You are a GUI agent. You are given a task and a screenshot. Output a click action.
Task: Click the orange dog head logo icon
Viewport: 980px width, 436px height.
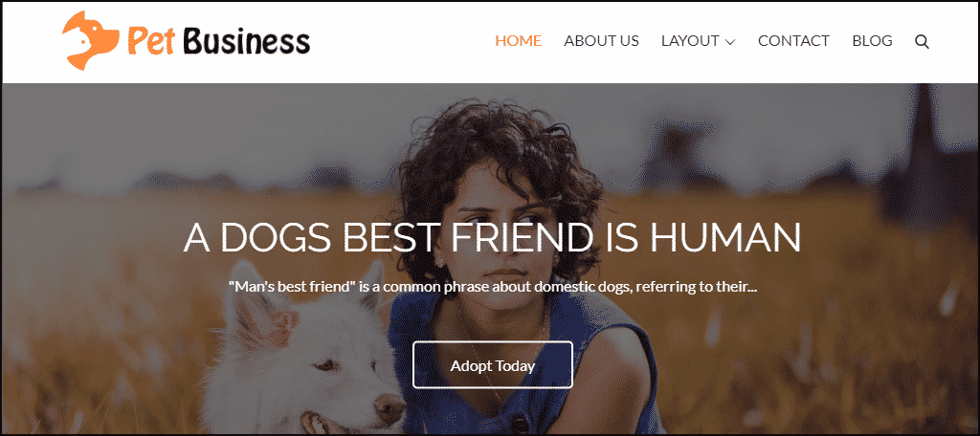91,40
